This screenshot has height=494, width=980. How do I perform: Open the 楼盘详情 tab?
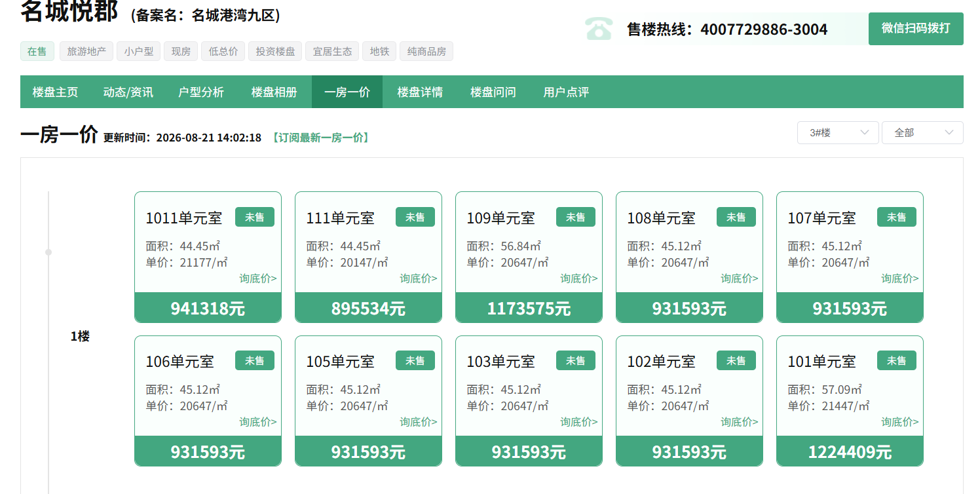[420, 92]
